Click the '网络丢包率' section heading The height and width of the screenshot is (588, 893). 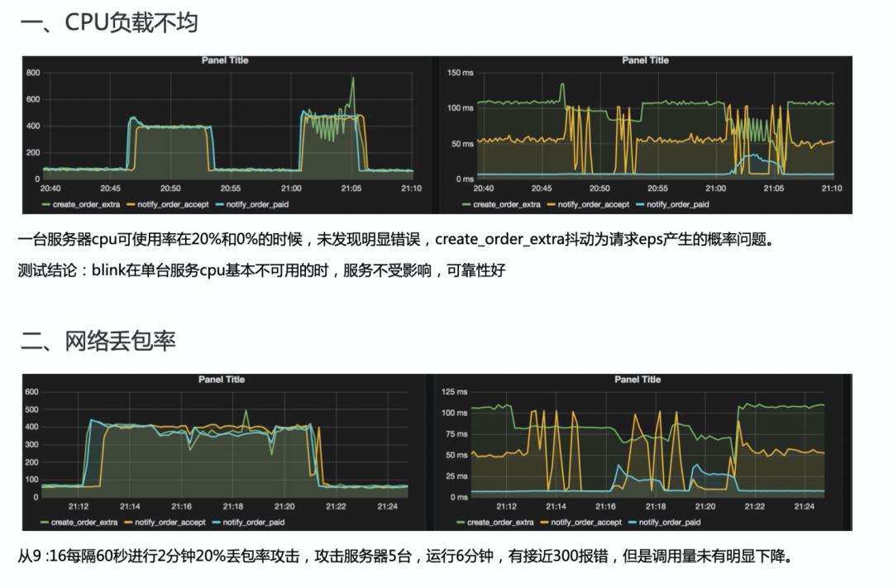pos(120,341)
